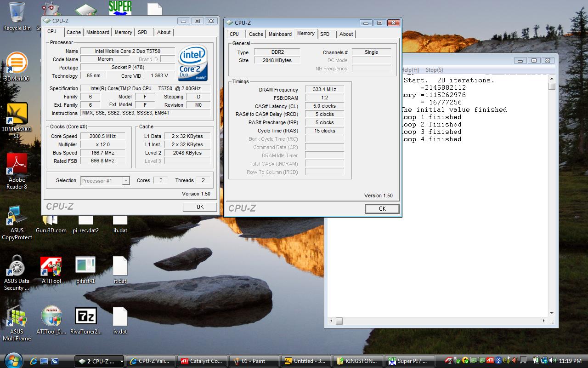The width and height of the screenshot is (588, 368).
Task: Click the red ATI tray icon
Action: (x=490, y=361)
